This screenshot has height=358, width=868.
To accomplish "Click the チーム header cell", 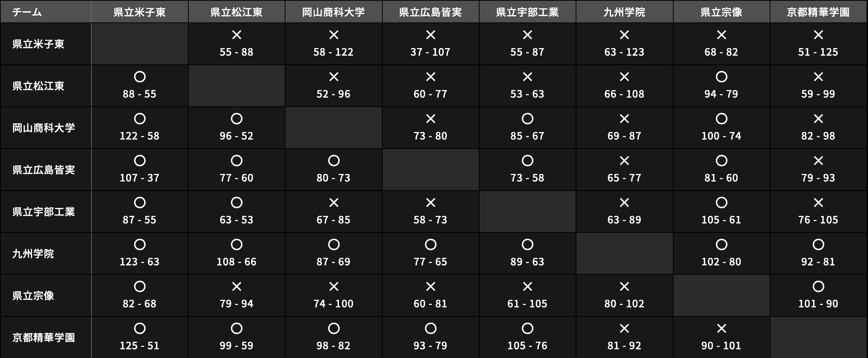I will tap(27, 12).
